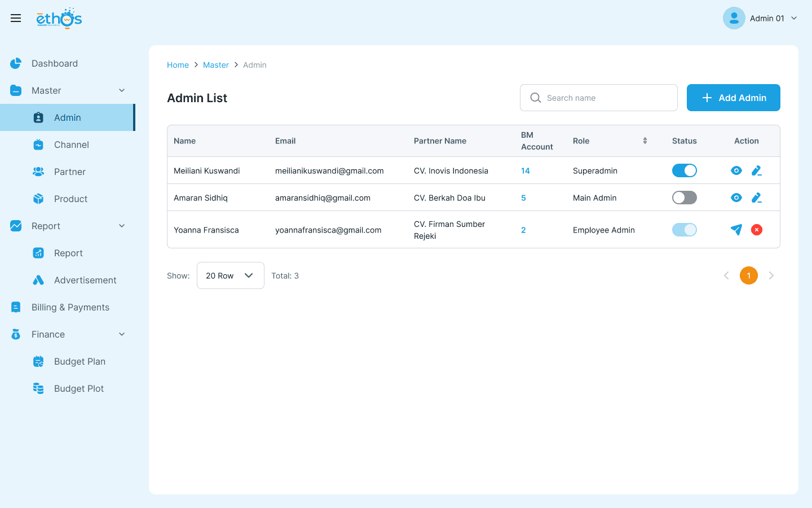Edit Amaran Sidhiq with pencil icon
The image size is (812, 508).
pyautogui.click(x=757, y=198)
